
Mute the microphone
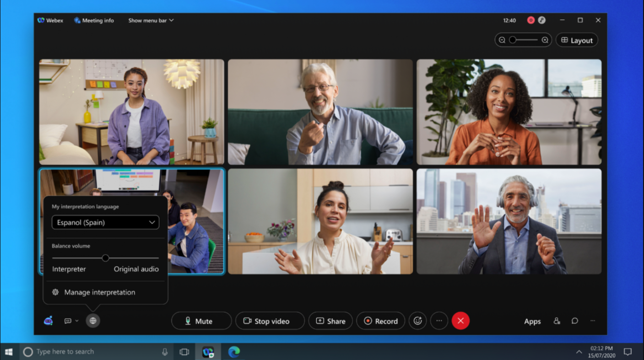[x=201, y=321]
